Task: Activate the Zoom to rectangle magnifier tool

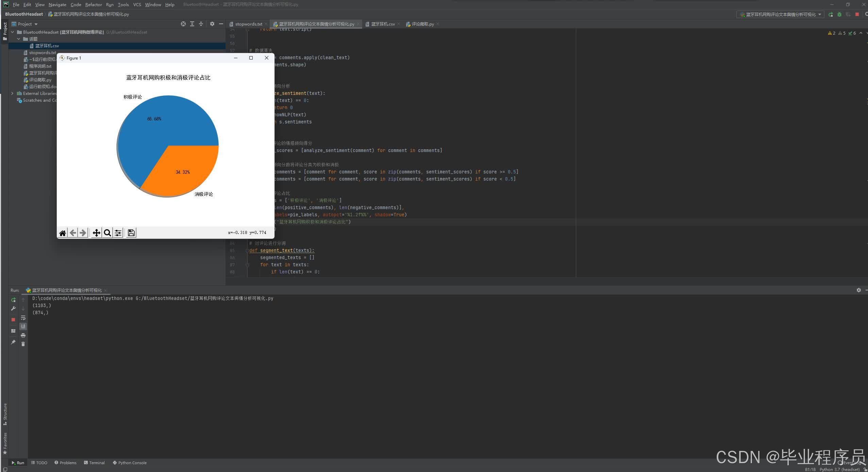Action: pos(107,233)
